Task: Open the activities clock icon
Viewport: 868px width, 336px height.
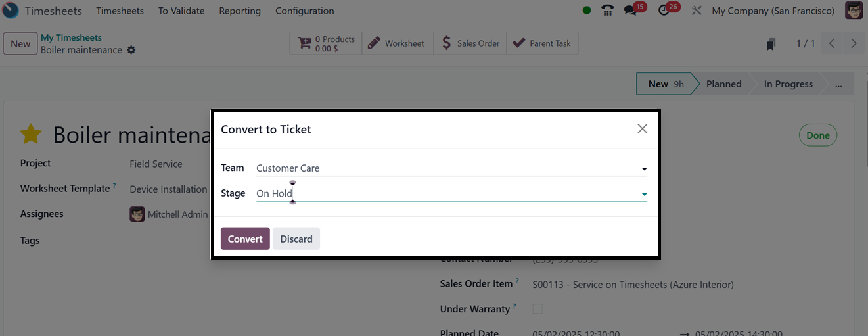Action: click(x=664, y=11)
